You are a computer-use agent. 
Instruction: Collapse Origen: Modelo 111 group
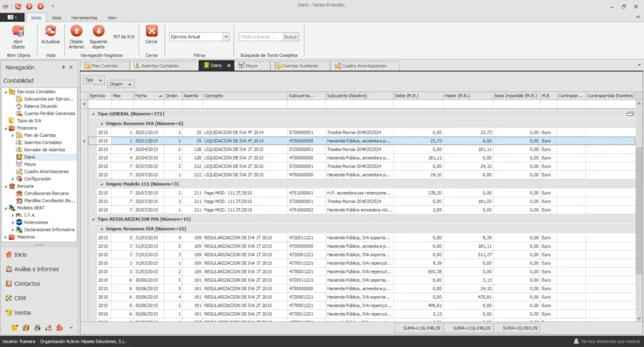[x=102, y=184]
